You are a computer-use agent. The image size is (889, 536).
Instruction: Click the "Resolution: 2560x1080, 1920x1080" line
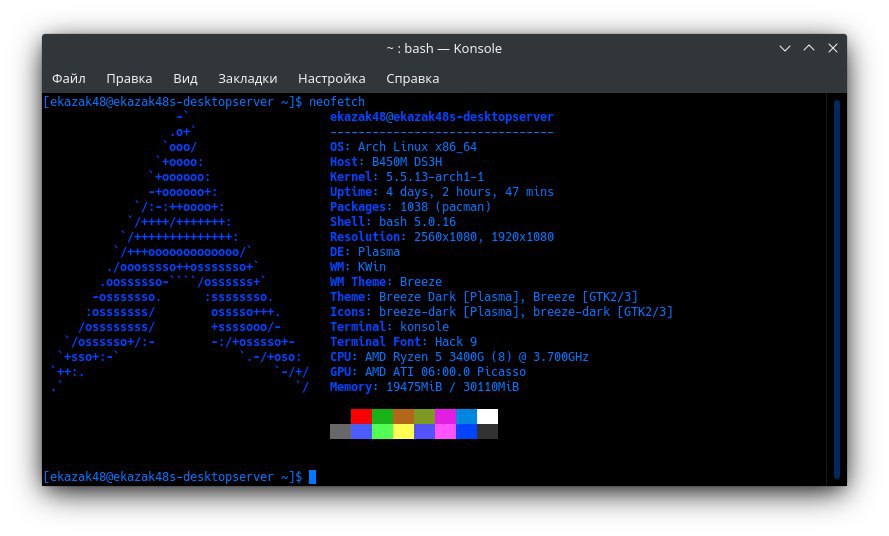(x=442, y=237)
